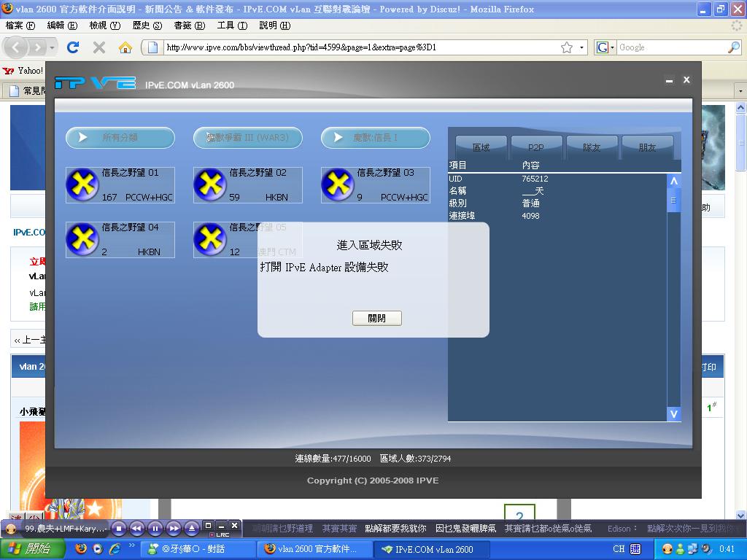Click the 連接埠 value 4098

coord(530,216)
